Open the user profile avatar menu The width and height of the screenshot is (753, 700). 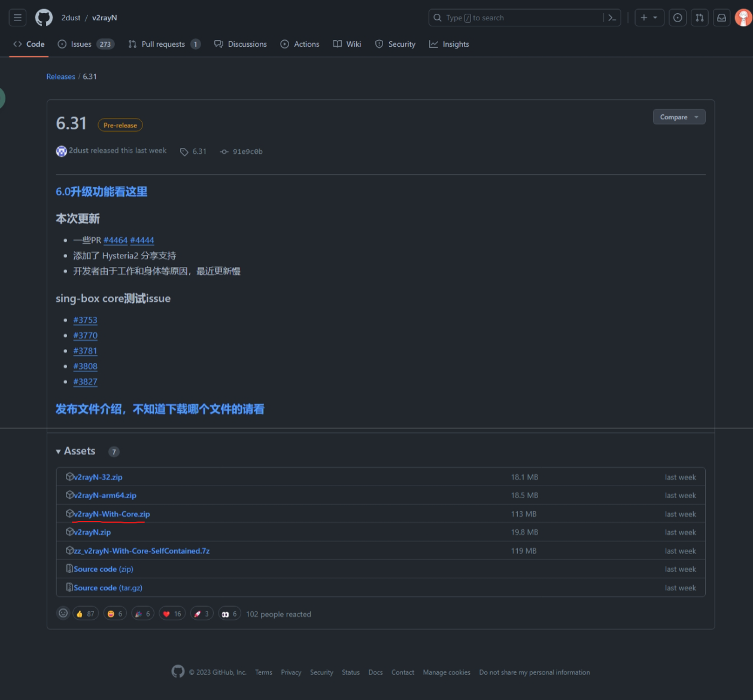coord(743,18)
